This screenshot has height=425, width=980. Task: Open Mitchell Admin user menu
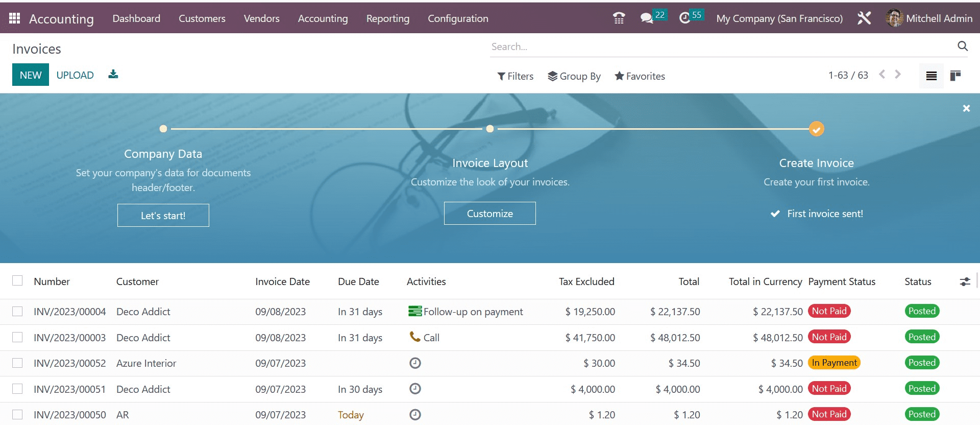[929, 18]
